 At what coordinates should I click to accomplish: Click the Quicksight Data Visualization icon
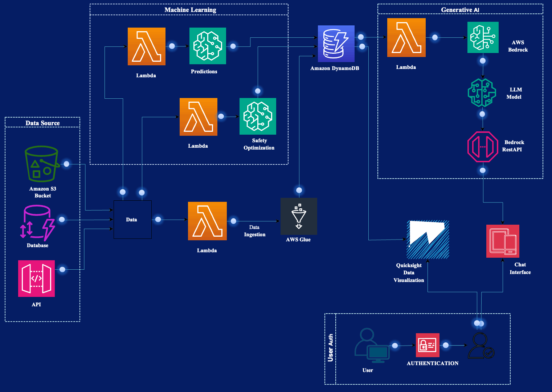point(428,240)
